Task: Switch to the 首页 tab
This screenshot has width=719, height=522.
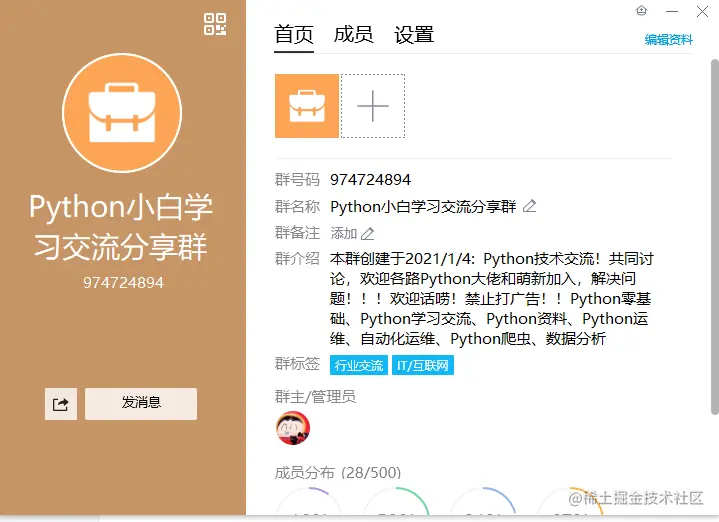Action: coord(294,35)
